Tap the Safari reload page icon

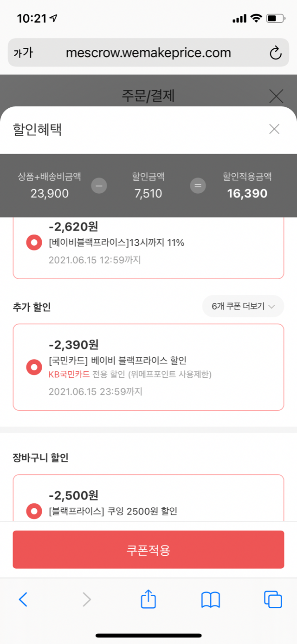tap(276, 53)
